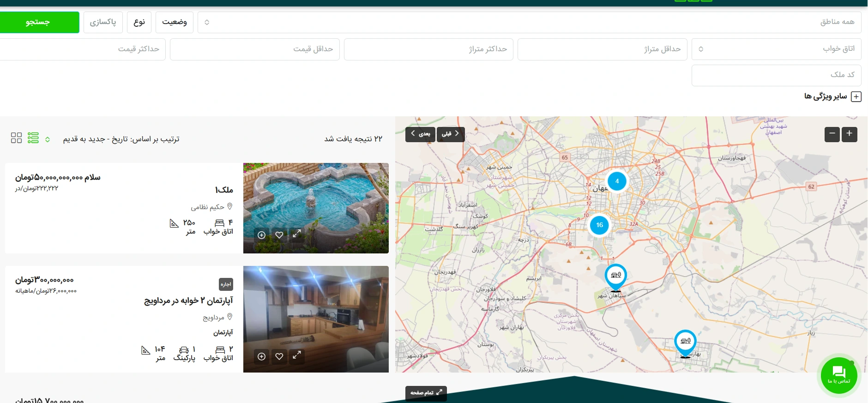Open the اتاق خواب bedrooms dropdown
868x403 pixels.
click(776, 49)
